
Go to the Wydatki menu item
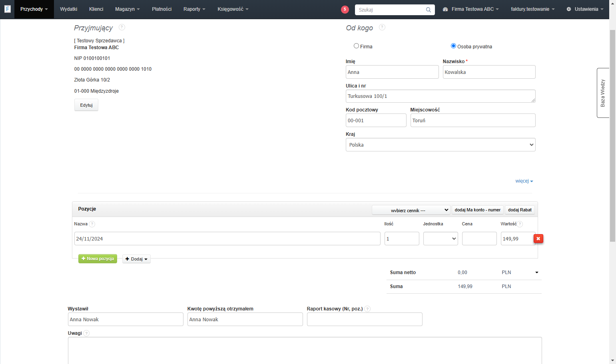point(69,9)
